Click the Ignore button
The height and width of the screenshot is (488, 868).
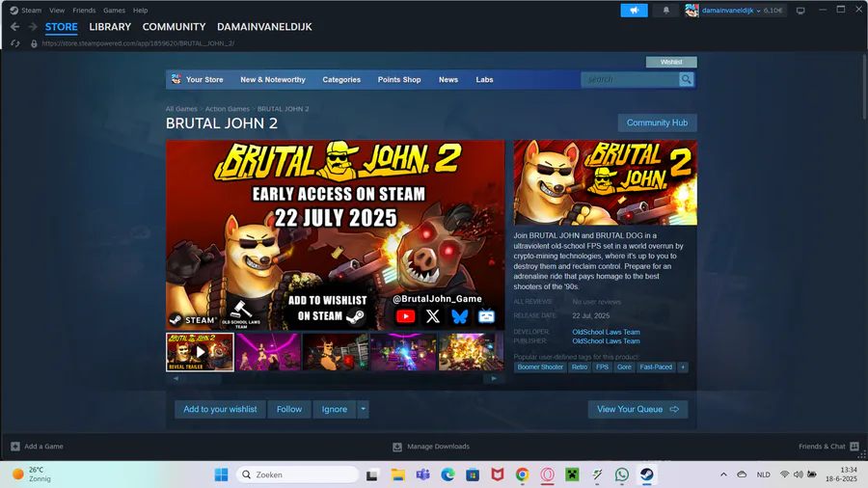[x=335, y=409]
